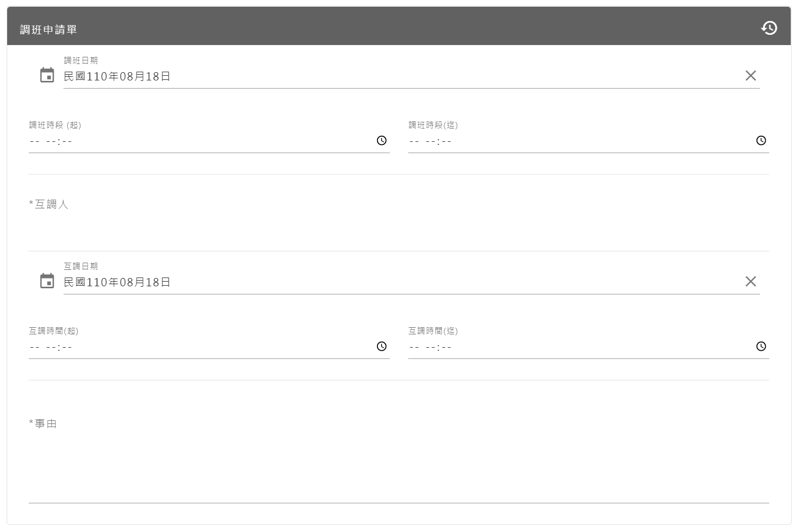Select the minutes segment of 互調時間(迄)

(x=447, y=348)
